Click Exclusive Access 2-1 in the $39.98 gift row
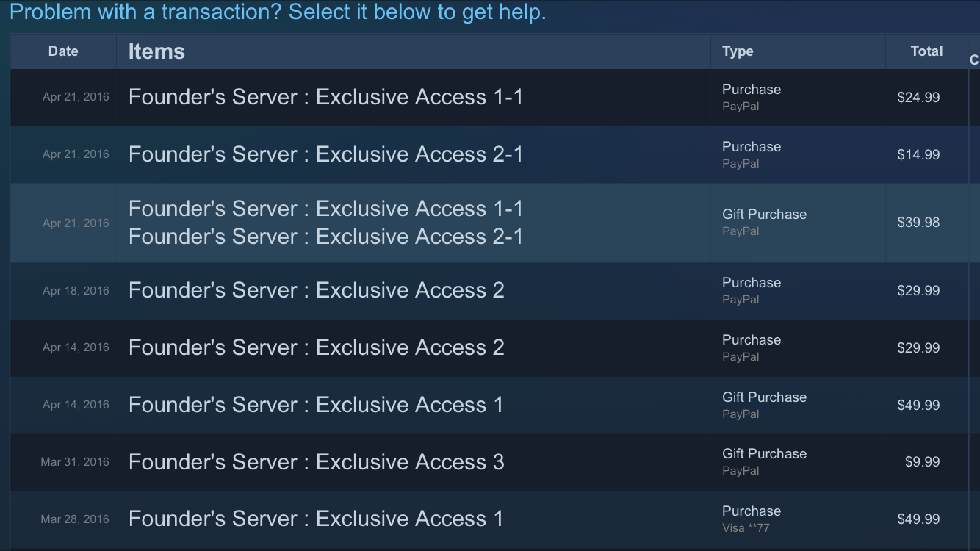 (325, 237)
